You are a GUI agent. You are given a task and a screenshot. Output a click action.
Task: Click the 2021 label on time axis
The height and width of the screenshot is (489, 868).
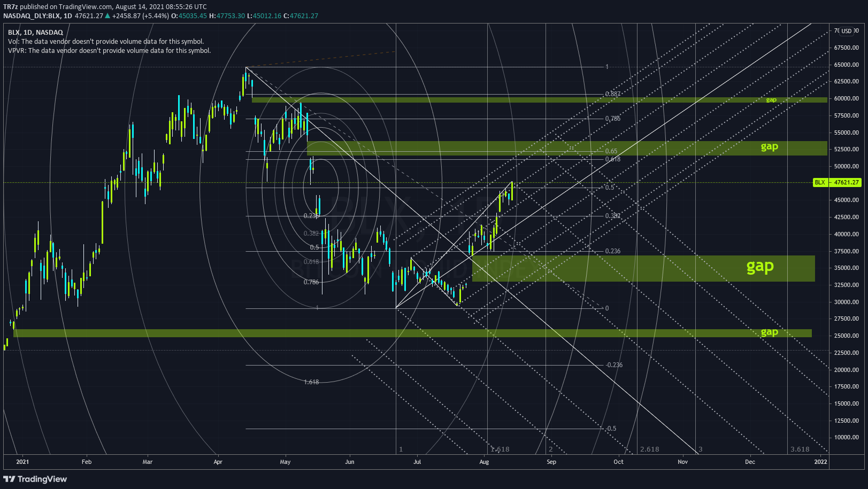(x=22, y=462)
